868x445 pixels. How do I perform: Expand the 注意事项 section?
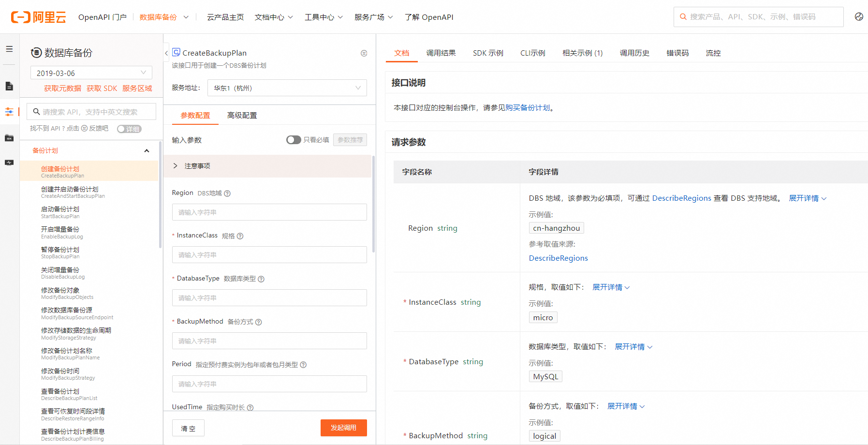pyautogui.click(x=267, y=166)
